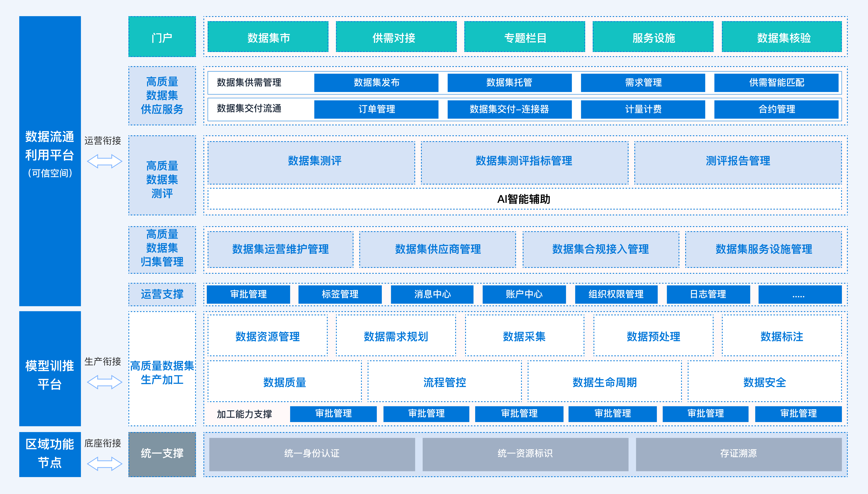
Task: Click the 订单管理 button
Action: [x=376, y=109]
